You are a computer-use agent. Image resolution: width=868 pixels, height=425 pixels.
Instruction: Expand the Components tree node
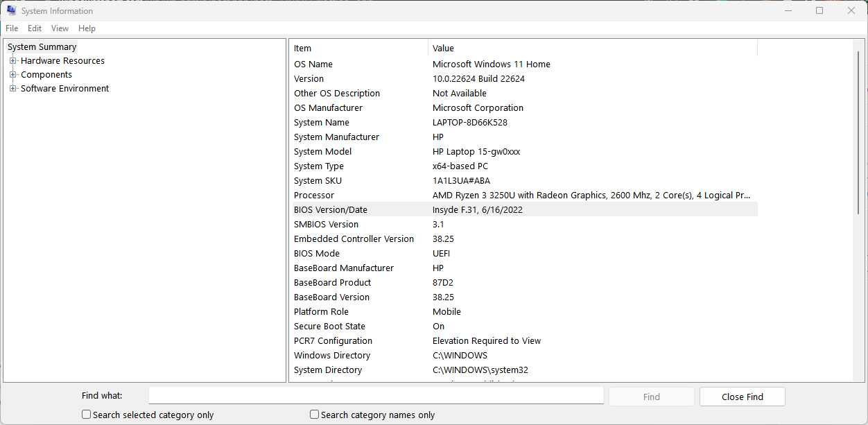[12, 75]
